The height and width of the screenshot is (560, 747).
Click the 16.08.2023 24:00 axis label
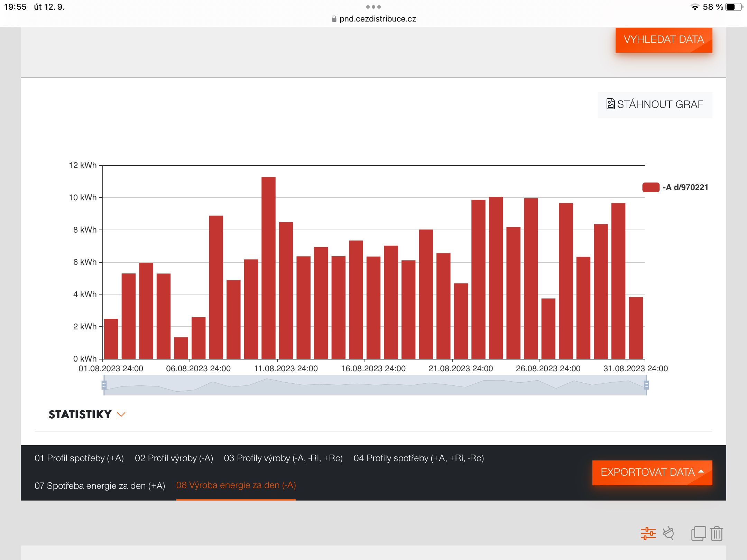(373, 368)
